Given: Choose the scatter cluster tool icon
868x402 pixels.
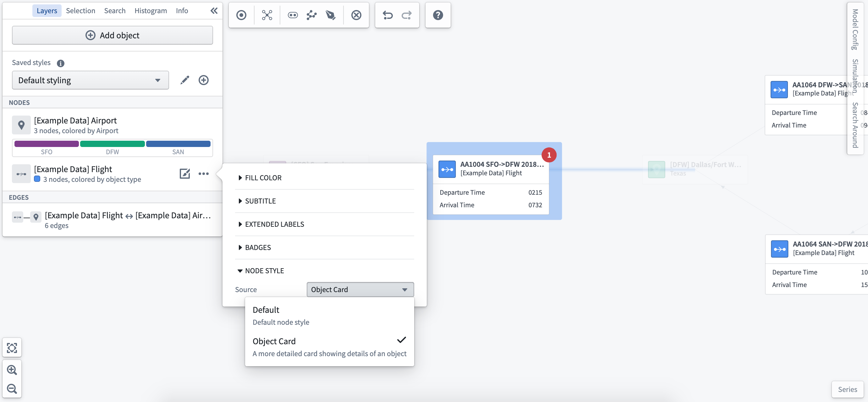Looking at the screenshot, I should coord(312,15).
